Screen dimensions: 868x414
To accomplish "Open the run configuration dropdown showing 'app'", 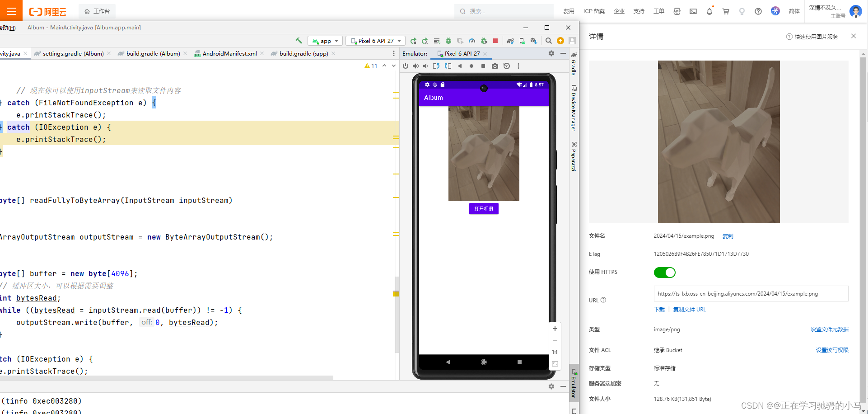I will (x=324, y=41).
